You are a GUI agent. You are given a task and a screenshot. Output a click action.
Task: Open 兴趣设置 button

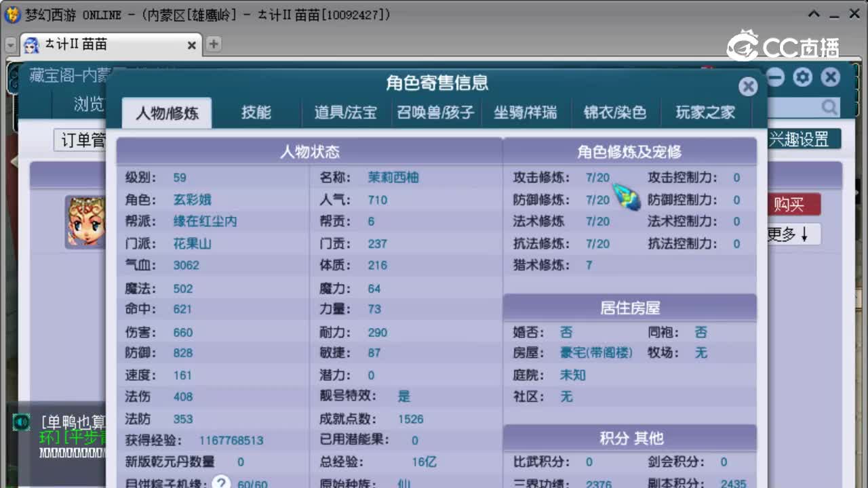800,139
